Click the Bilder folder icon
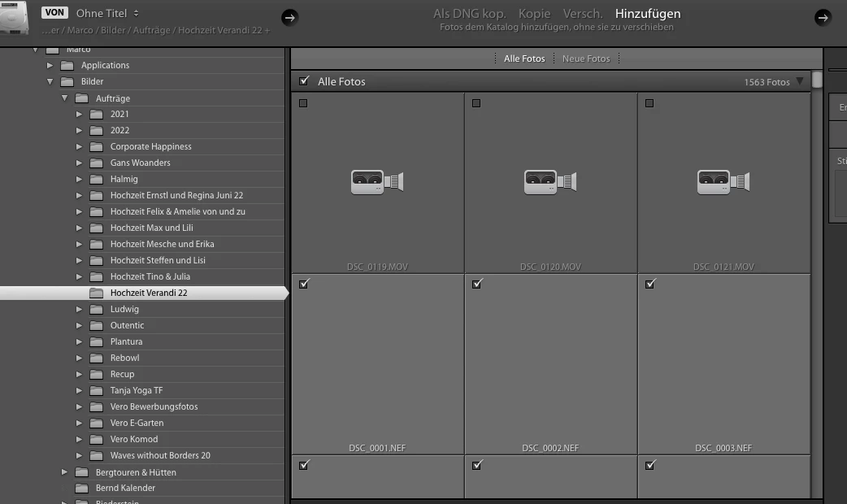This screenshot has height=504, width=847. [x=67, y=81]
